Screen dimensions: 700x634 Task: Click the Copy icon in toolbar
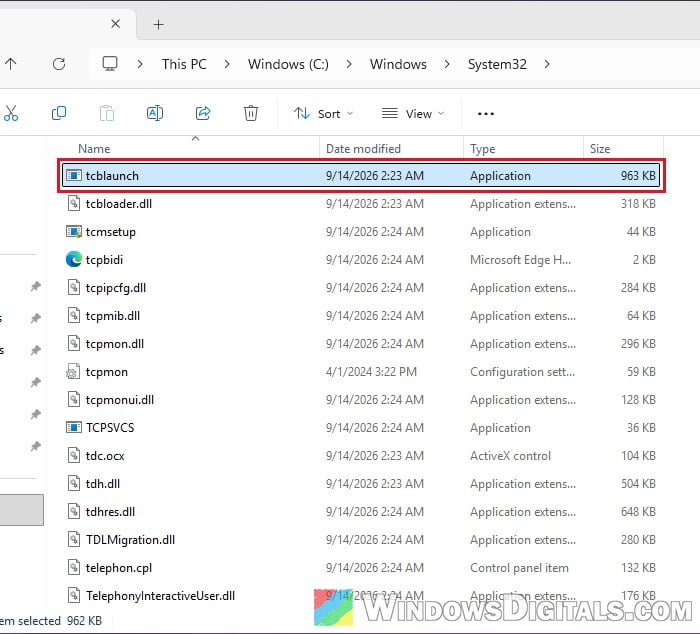point(59,113)
